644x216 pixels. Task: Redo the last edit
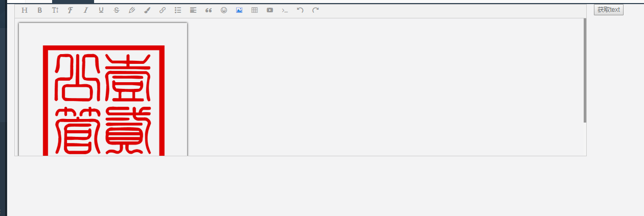pos(316,10)
